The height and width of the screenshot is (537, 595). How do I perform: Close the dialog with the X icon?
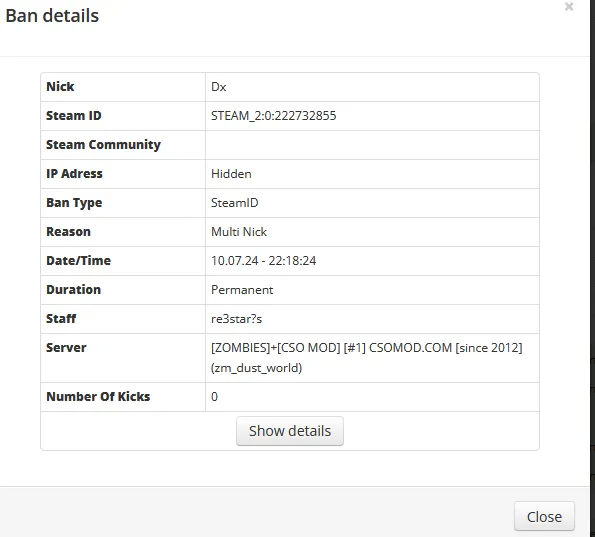[x=568, y=6]
